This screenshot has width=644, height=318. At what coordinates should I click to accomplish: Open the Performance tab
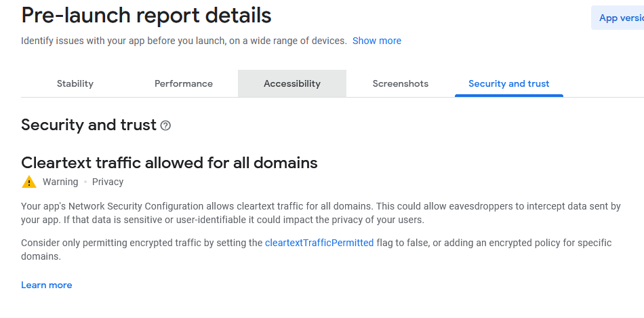click(184, 84)
